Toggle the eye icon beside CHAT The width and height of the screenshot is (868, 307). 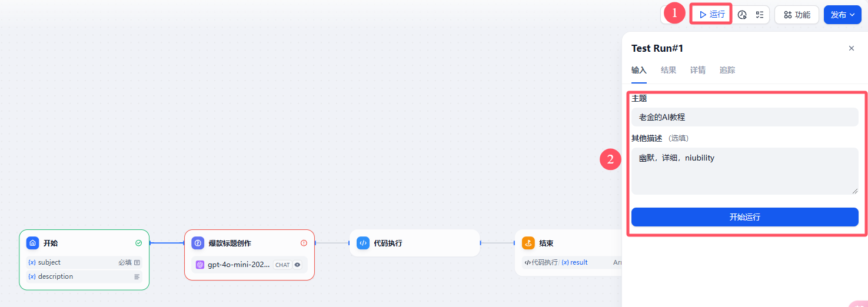click(297, 265)
